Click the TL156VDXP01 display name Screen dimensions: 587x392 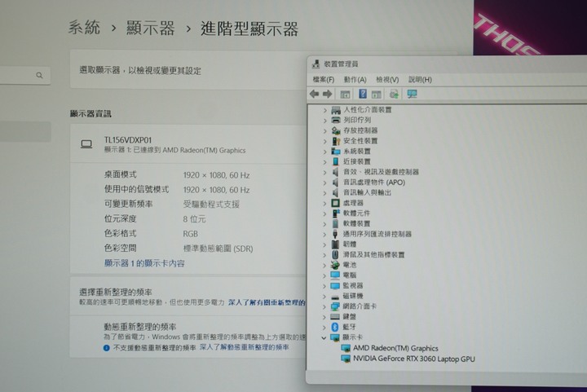(128, 140)
